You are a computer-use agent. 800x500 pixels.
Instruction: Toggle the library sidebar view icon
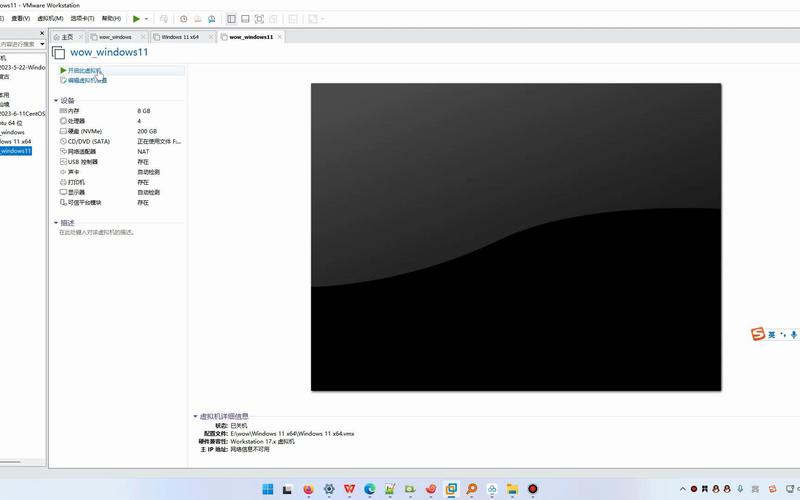coord(231,19)
